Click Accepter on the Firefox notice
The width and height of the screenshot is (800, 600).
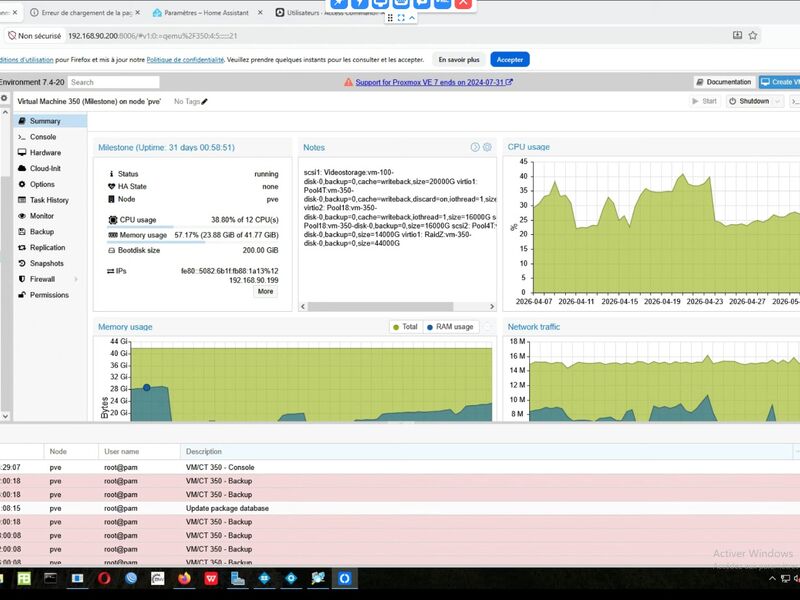[510, 60]
